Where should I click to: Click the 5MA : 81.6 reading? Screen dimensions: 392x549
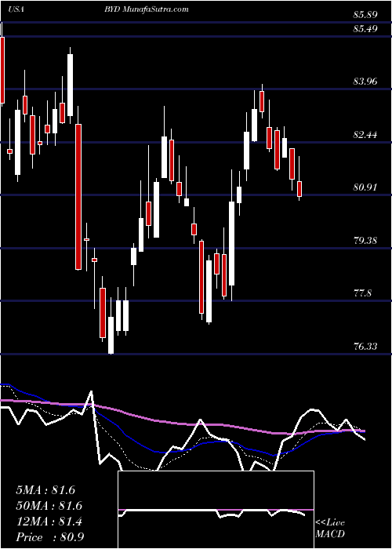coord(45,490)
